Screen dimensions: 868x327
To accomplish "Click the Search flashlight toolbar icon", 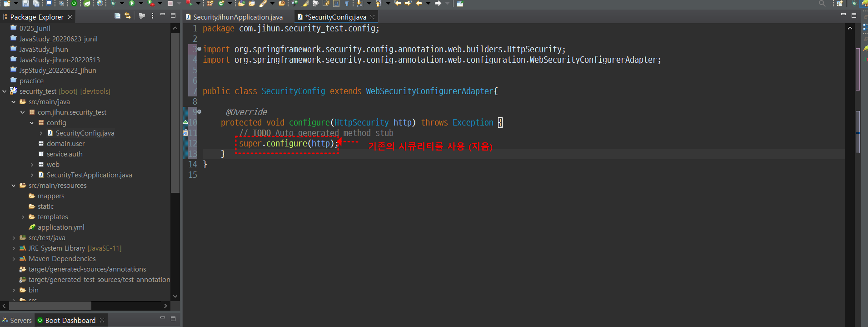I will pos(263,4).
